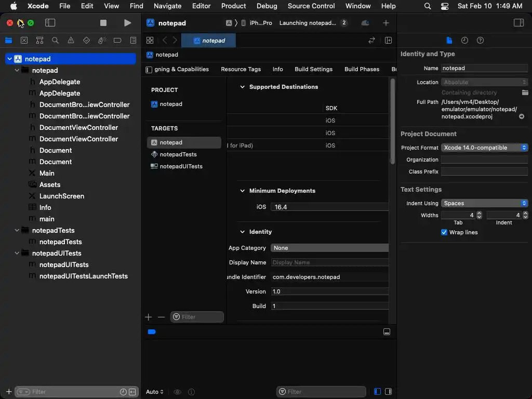Toggle recently modified files filter clock

click(x=123, y=392)
